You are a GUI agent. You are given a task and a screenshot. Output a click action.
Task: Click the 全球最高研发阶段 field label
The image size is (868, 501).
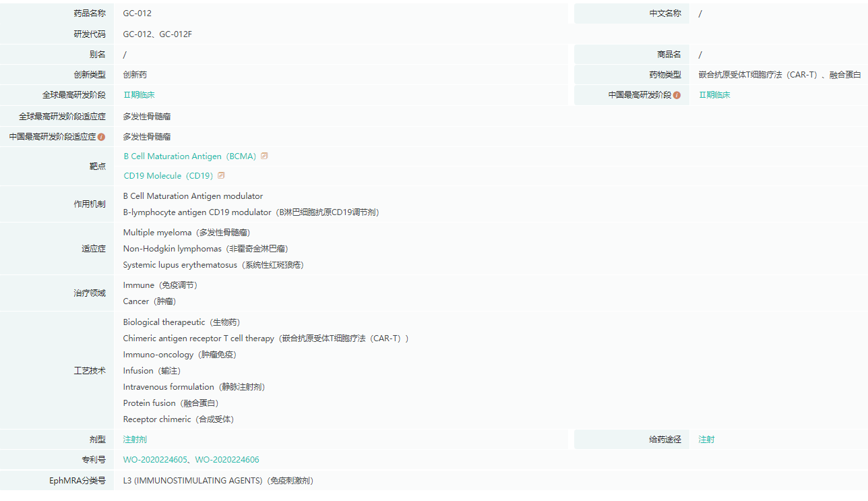click(74, 95)
